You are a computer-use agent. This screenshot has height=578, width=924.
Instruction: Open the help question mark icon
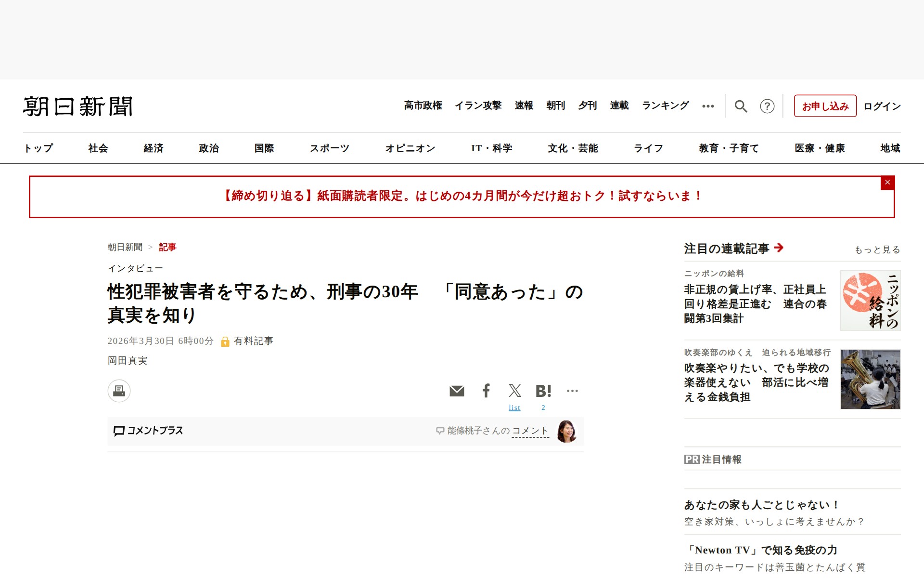(x=767, y=106)
